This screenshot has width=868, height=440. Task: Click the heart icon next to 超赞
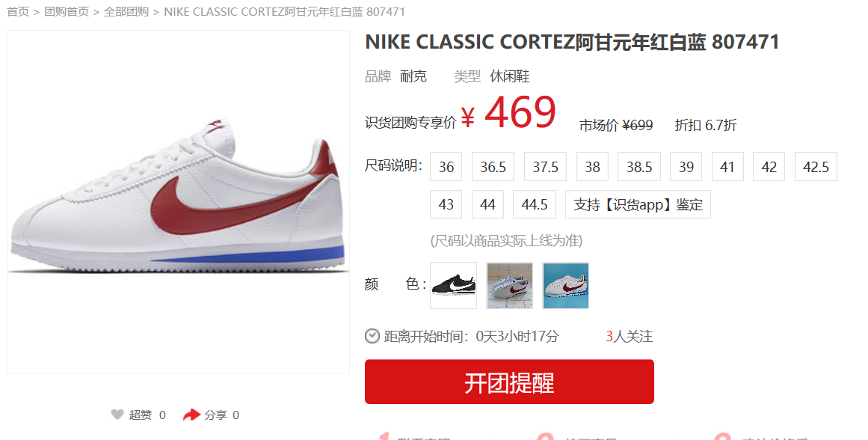point(117,415)
